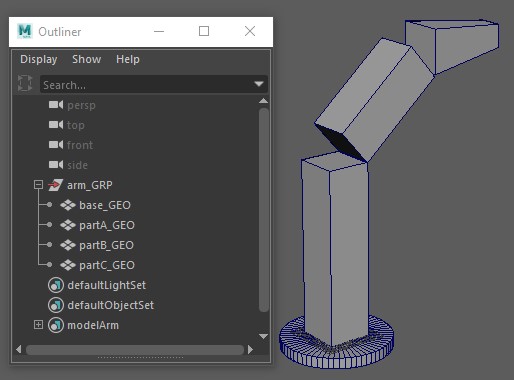Viewport: 514px width, 380px height.
Task: Open the Display menu
Action: point(39,59)
